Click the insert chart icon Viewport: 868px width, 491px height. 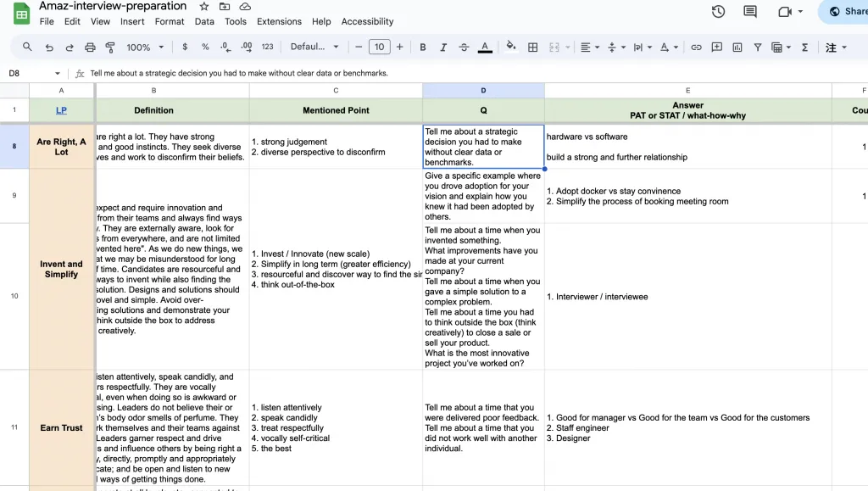pos(737,47)
